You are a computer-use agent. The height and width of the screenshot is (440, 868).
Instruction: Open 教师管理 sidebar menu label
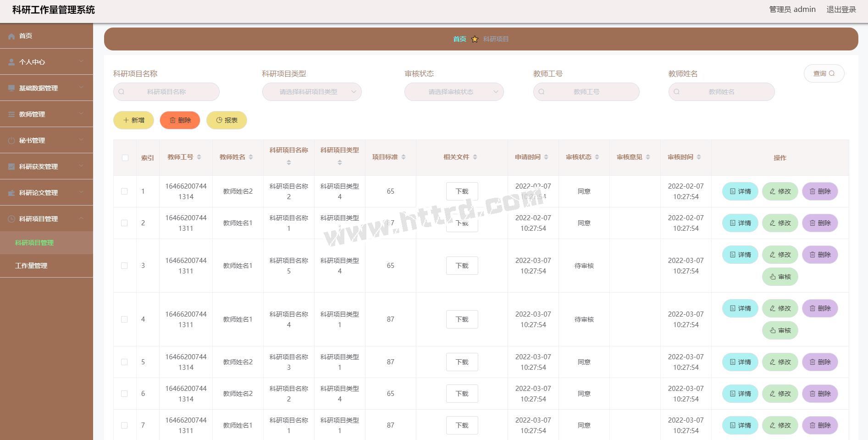(32, 114)
